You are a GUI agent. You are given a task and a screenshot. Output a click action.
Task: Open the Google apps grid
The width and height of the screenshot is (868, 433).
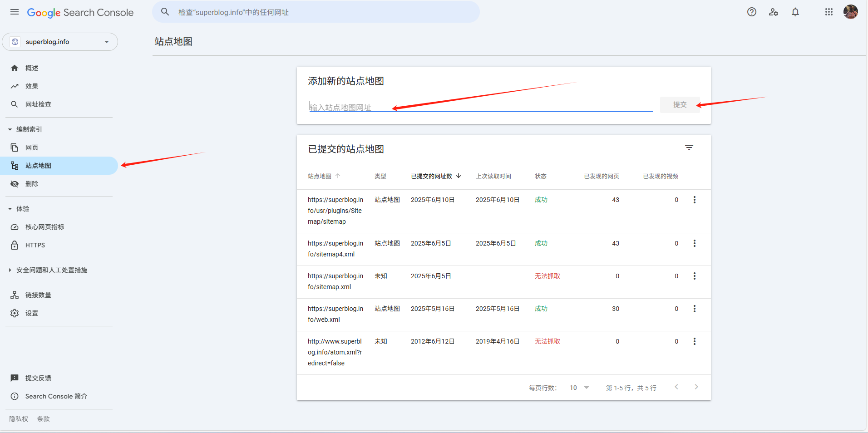[x=829, y=12]
